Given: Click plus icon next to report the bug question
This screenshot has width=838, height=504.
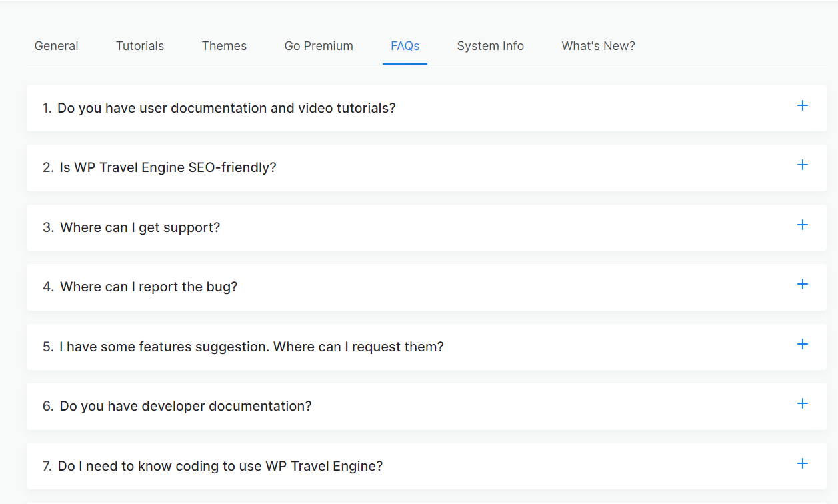Looking at the screenshot, I should coord(803,284).
